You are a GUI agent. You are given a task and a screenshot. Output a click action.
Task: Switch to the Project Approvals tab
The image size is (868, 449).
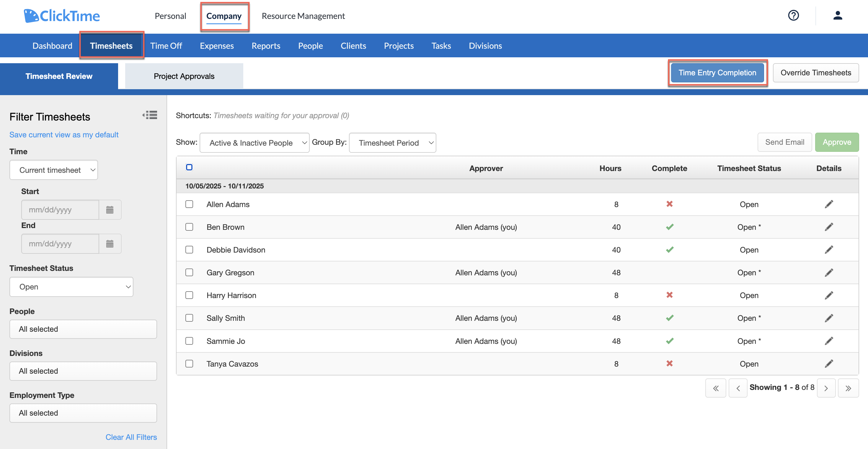point(184,76)
